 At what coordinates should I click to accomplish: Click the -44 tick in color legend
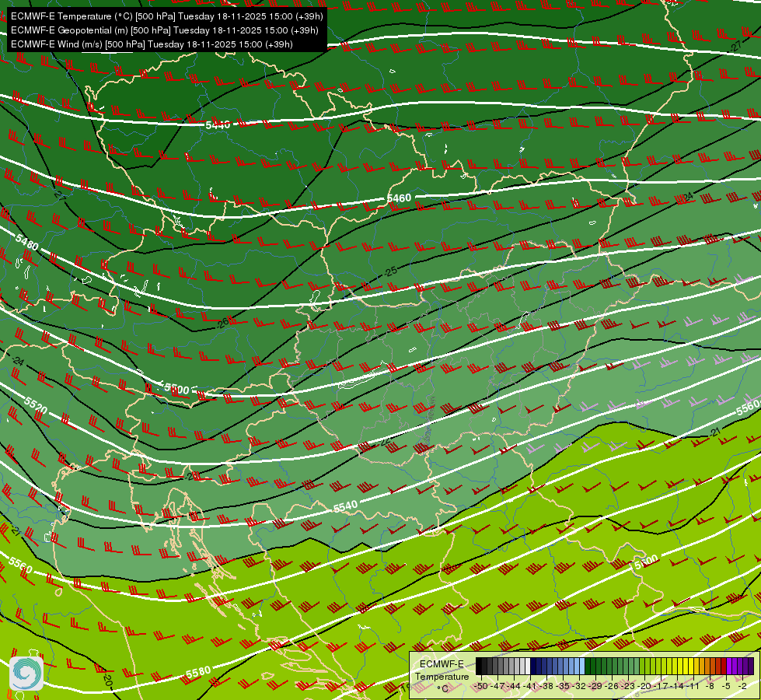(514, 686)
